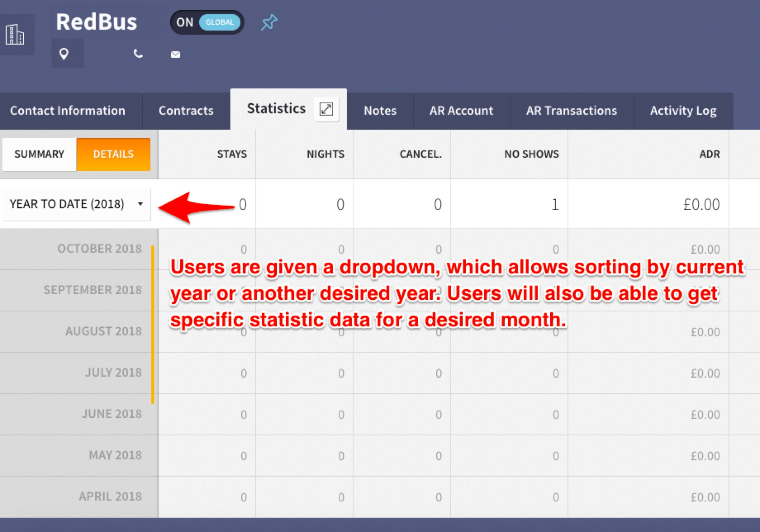Click the map location pin icon
Viewport: 760px width, 532px height.
point(64,54)
